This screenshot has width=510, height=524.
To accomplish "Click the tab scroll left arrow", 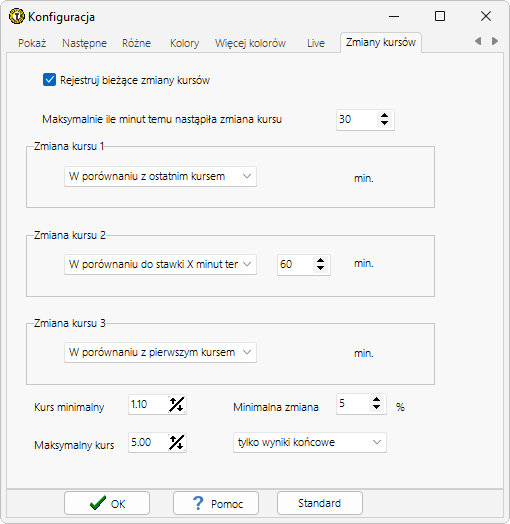I will pyautogui.click(x=478, y=41).
